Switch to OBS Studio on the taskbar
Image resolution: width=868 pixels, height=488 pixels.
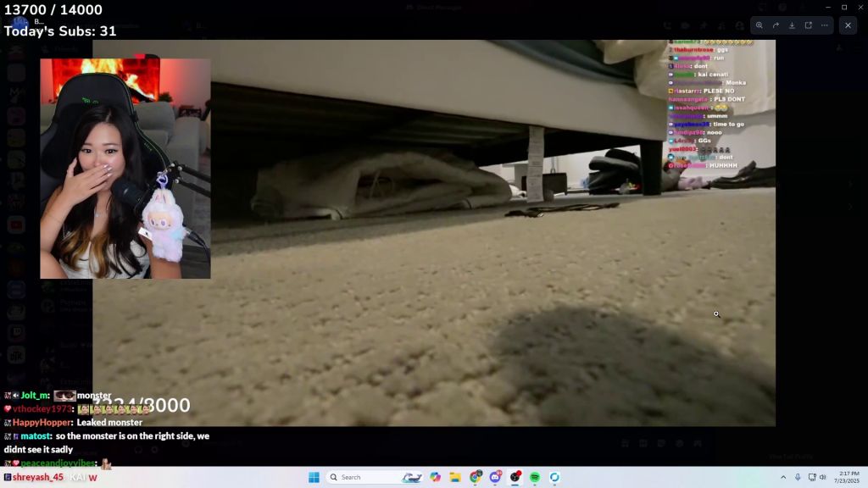(515, 477)
